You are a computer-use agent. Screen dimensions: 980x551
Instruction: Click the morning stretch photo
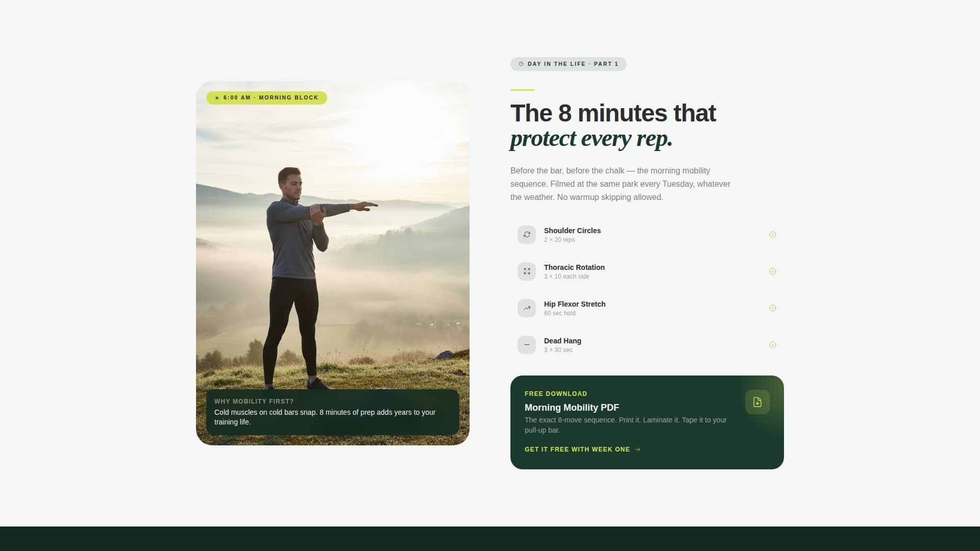(x=332, y=230)
